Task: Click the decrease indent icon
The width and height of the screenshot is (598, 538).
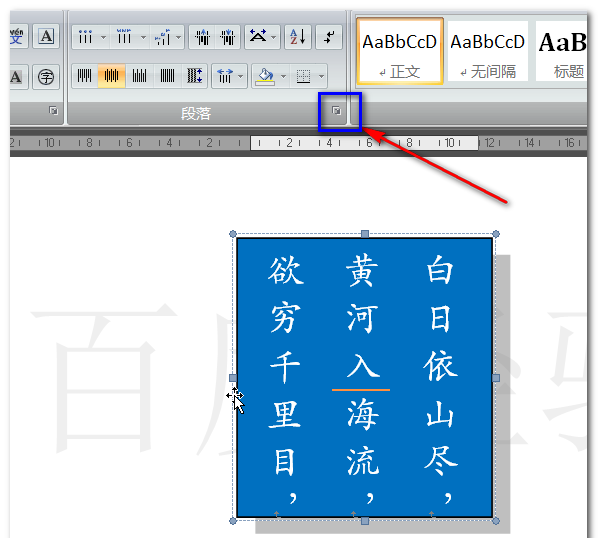Action: (x=202, y=37)
